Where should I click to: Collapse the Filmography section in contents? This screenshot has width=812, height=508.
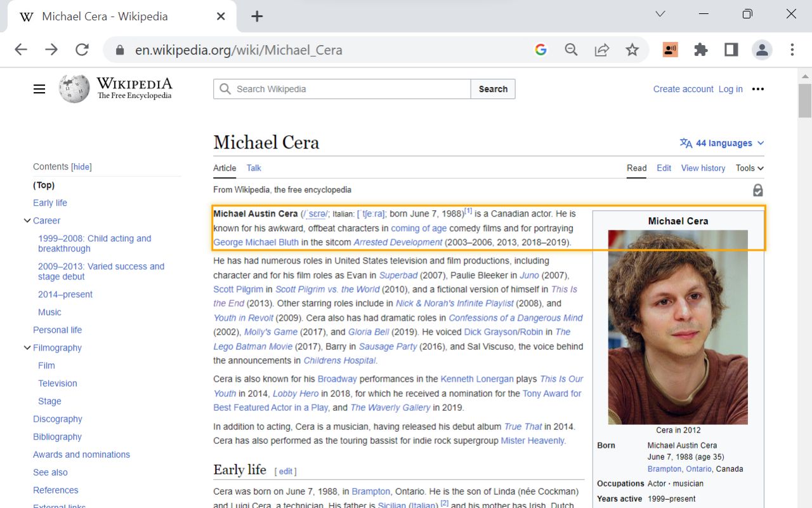[x=27, y=348]
